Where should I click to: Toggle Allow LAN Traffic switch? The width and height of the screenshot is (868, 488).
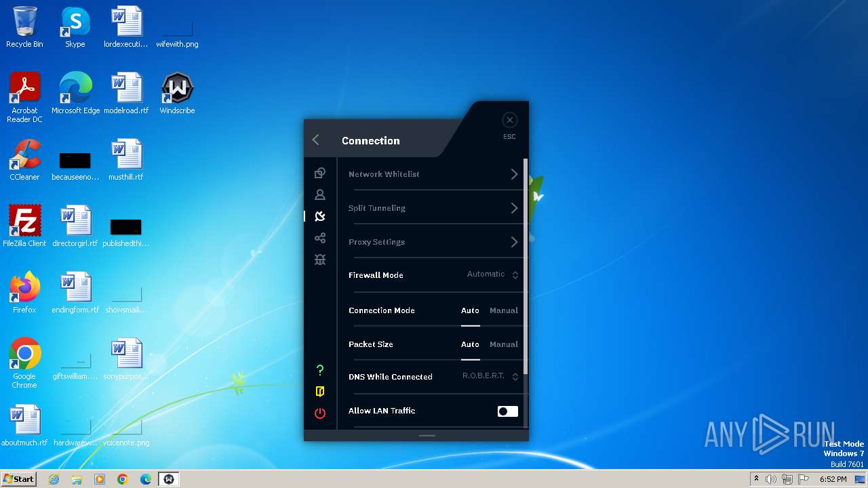click(508, 411)
